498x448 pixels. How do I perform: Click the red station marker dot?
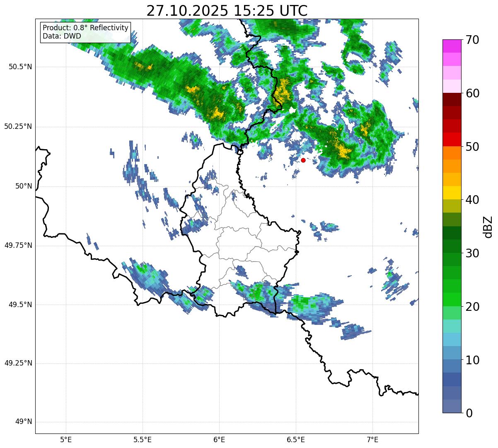[x=303, y=160]
